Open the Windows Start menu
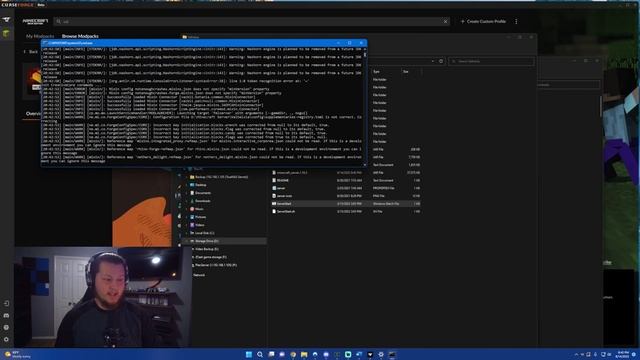The height and width of the screenshot is (360, 640). pyautogui.click(x=249, y=354)
